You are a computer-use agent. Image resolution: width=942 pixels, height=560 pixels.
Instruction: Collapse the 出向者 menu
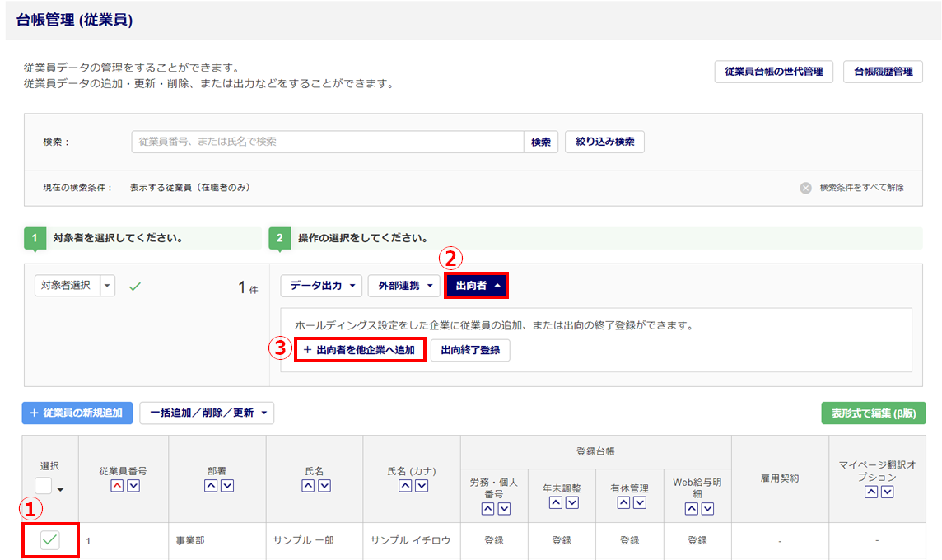pos(476,286)
